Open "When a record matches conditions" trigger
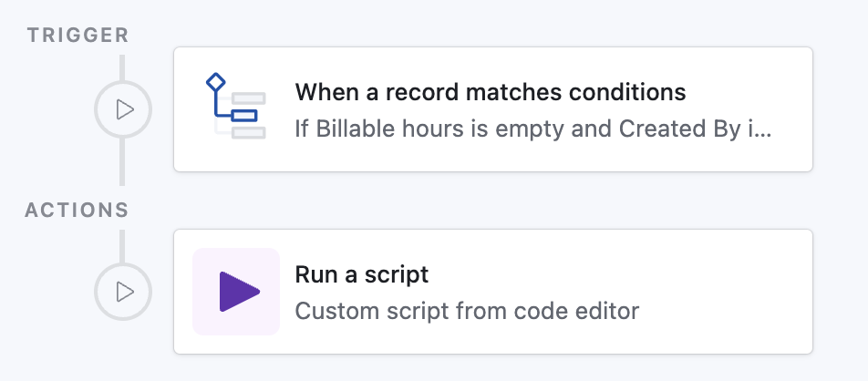 [490, 92]
